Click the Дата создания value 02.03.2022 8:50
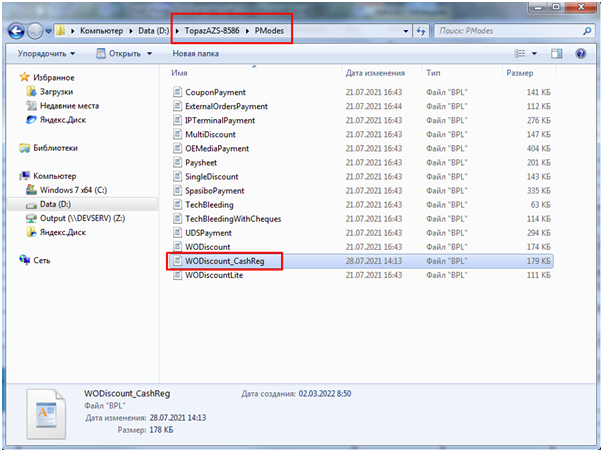The width and height of the screenshot is (603, 452). 325,394
